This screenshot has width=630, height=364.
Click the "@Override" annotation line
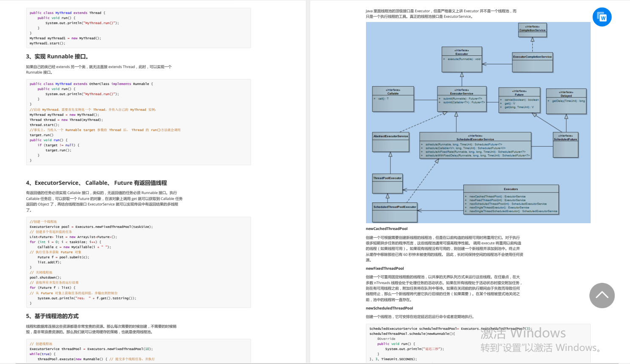point(386,339)
